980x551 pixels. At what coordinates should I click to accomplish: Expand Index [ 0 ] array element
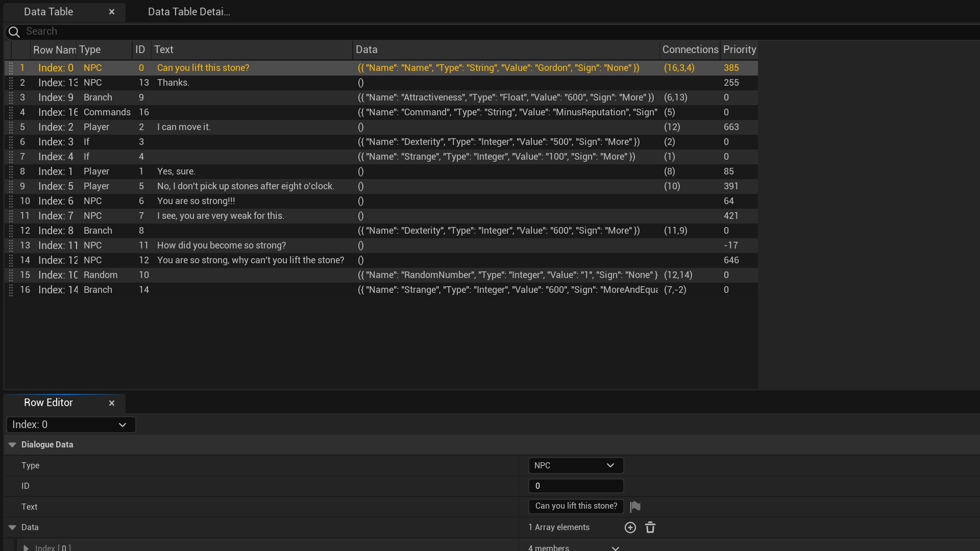pyautogui.click(x=26, y=547)
